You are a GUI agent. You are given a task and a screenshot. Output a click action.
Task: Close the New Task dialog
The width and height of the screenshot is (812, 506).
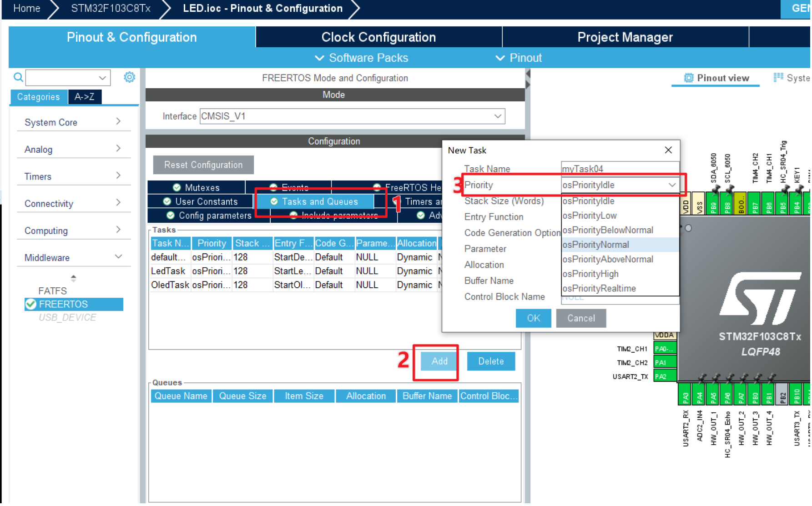tap(668, 150)
